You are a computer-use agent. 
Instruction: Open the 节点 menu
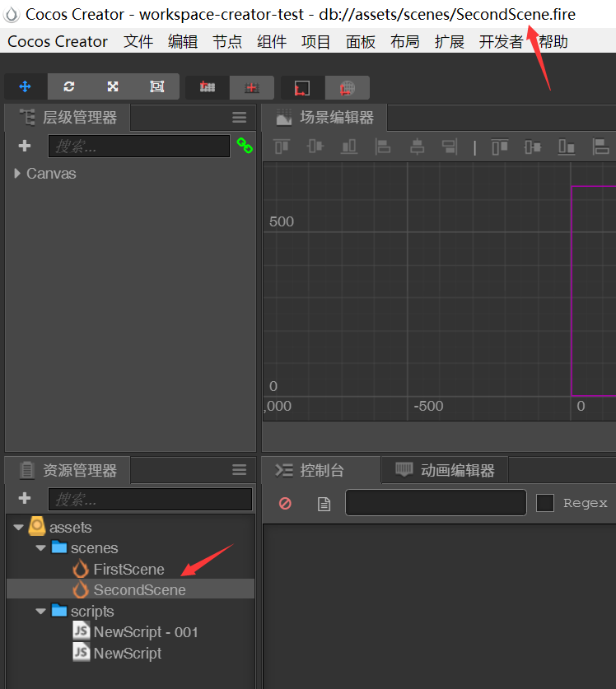click(227, 42)
